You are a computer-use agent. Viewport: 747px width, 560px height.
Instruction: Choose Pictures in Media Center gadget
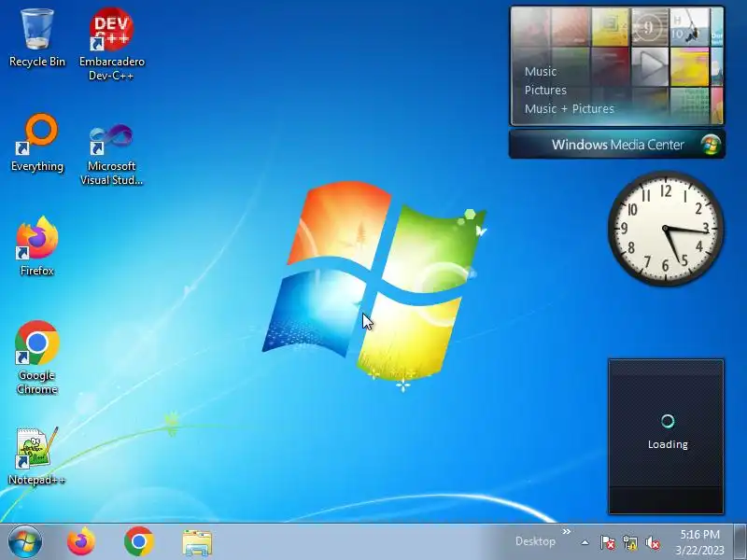pos(545,90)
